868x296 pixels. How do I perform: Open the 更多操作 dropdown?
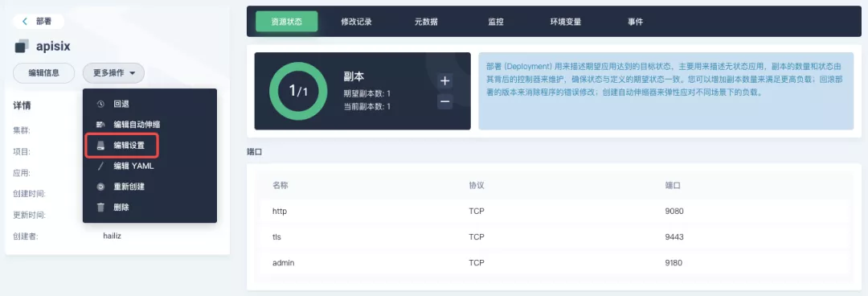tap(113, 72)
